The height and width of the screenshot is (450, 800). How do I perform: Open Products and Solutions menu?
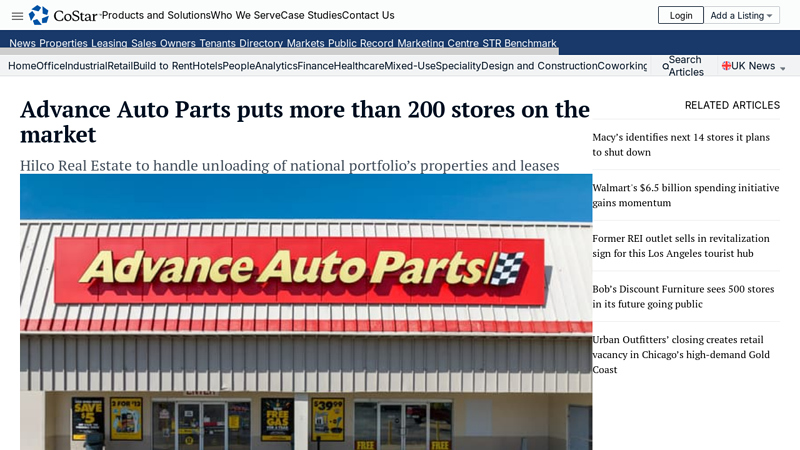tap(156, 15)
